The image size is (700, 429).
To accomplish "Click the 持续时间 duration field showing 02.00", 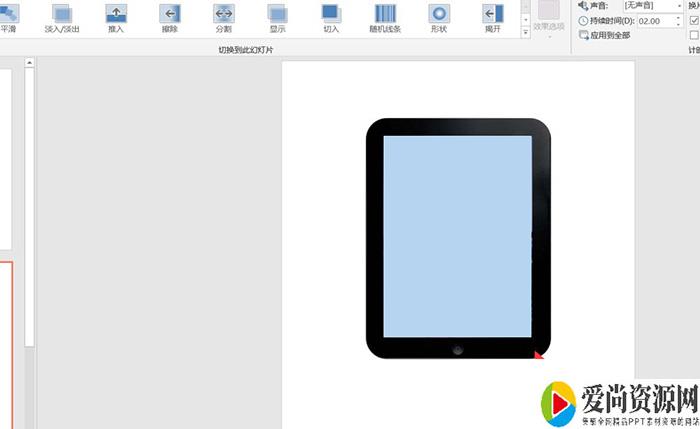I will point(650,20).
